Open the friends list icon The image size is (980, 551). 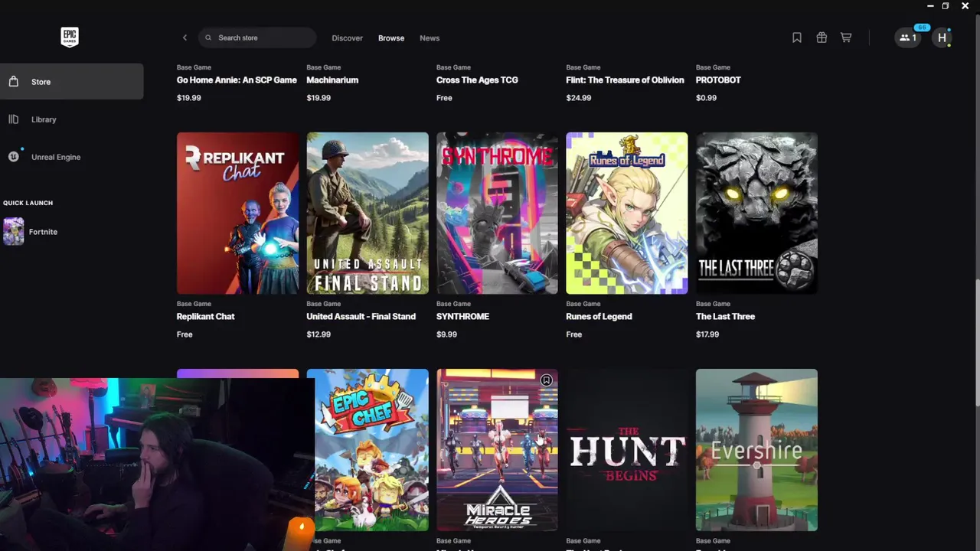point(908,37)
